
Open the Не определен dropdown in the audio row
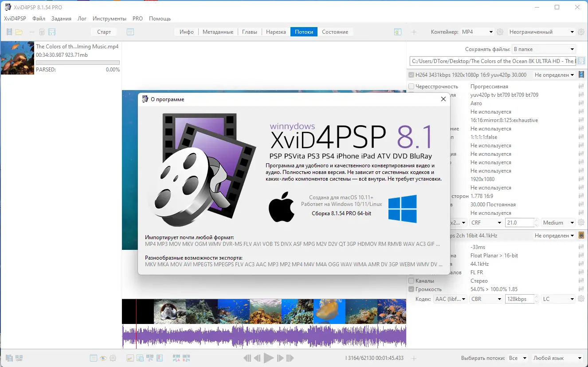click(x=554, y=235)
